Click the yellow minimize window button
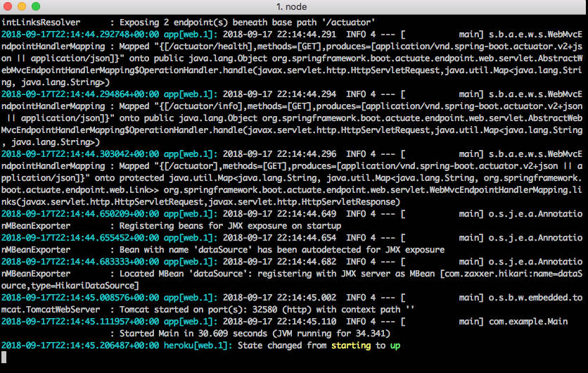The height and width of the screenshot is (373, 588). click(x=22, y=6)
